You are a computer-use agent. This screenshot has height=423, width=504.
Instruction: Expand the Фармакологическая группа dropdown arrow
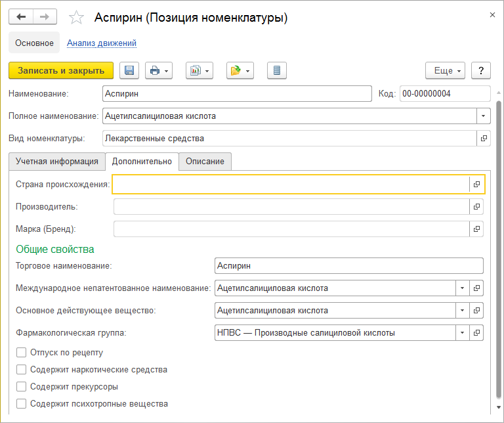pos(462,333)
